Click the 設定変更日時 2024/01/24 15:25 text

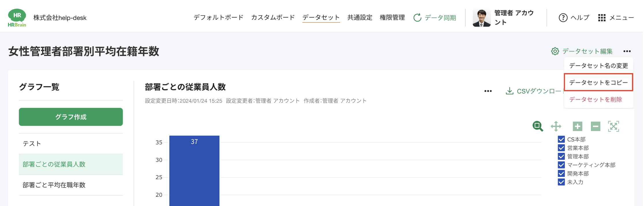coord(184,101)
